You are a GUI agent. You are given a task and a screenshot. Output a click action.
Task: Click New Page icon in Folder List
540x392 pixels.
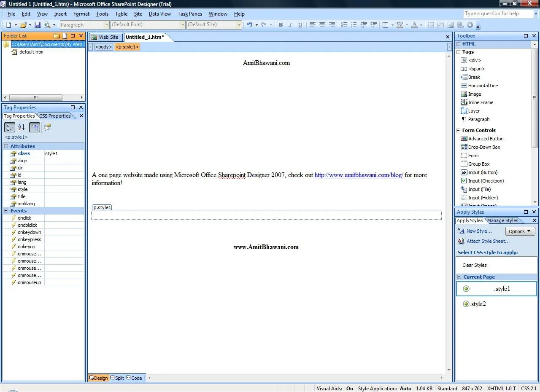[65, 36]
